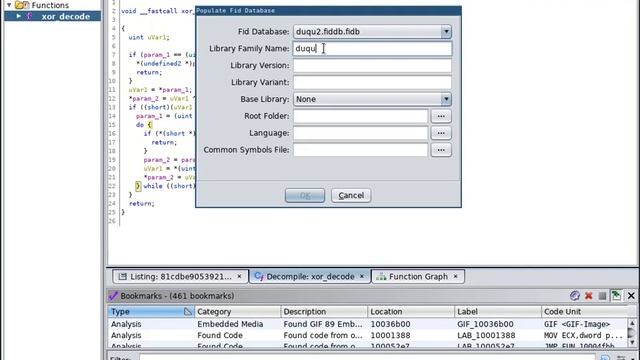Switch to the Listing tab

(180, 277)
